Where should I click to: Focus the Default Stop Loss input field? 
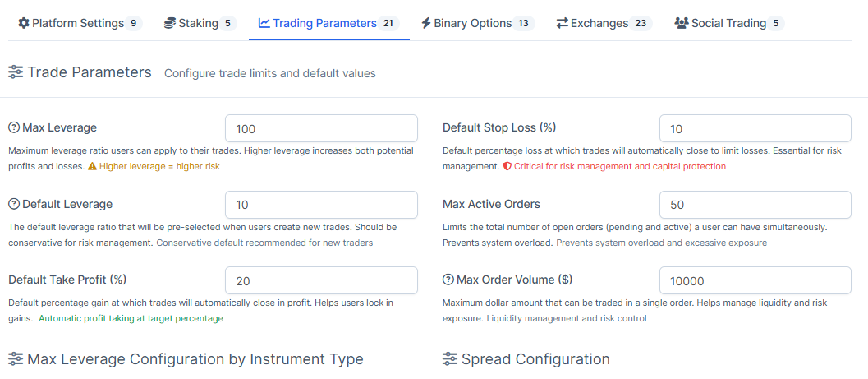(755, 128)
